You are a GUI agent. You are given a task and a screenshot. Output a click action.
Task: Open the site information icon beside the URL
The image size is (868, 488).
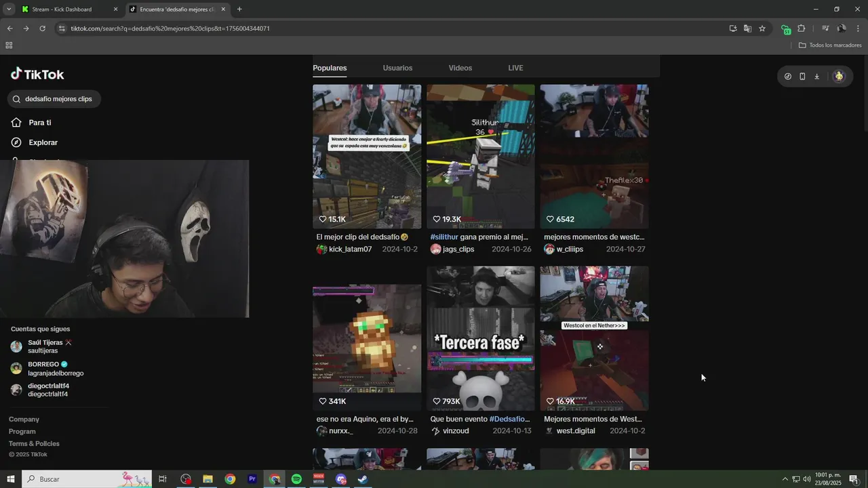pos(62,28)
